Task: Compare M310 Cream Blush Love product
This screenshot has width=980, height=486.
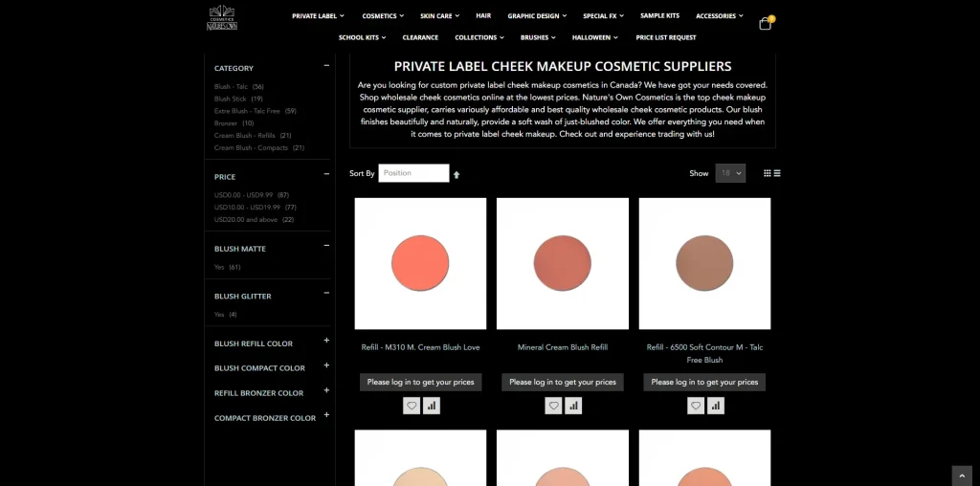Action: click(x=432, y=406)
